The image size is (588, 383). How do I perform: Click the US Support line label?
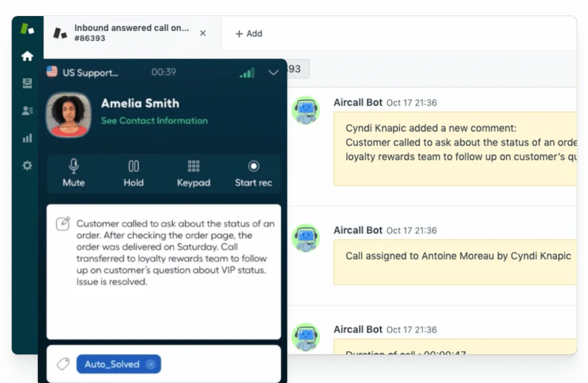point(90,73)
